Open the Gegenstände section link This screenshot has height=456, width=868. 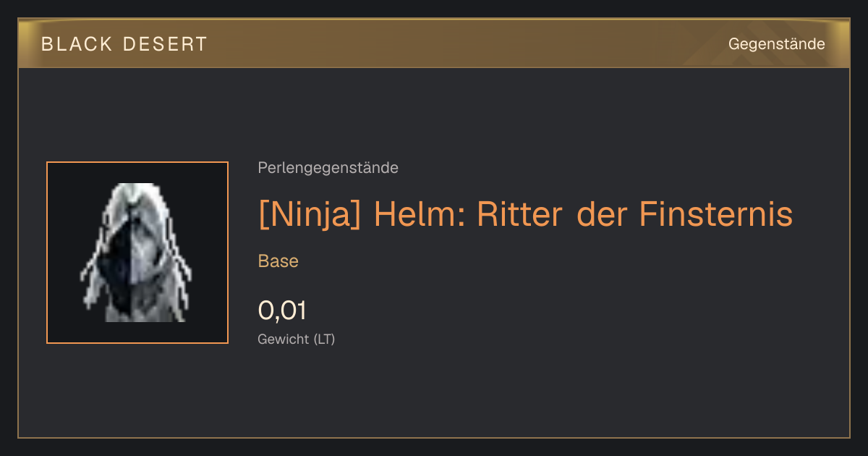(x=777, y=44)
